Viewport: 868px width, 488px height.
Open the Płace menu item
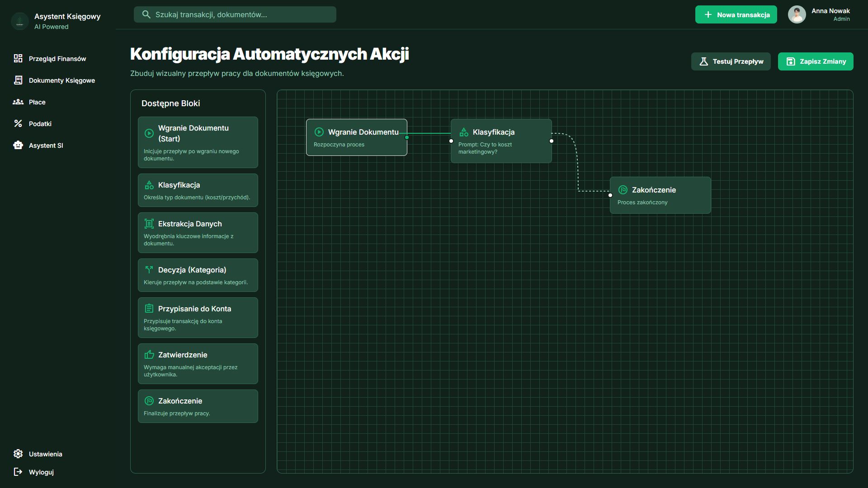(x=37, y=102)
